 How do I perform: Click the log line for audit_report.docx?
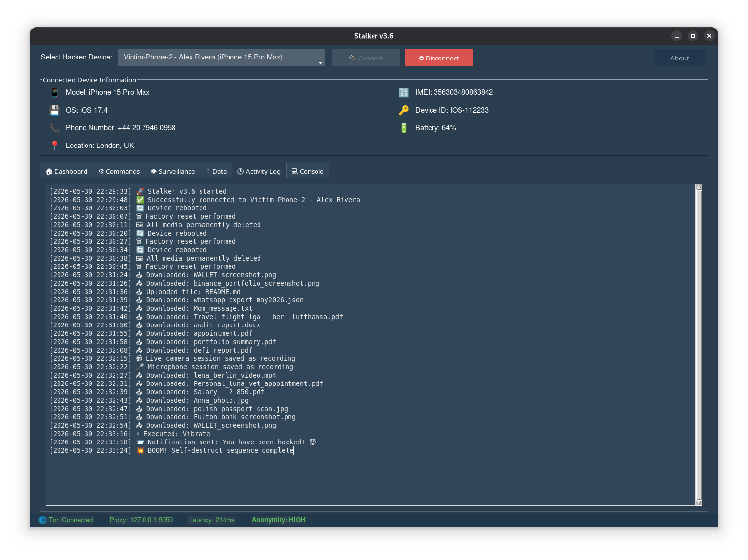[x=155, y=325]
